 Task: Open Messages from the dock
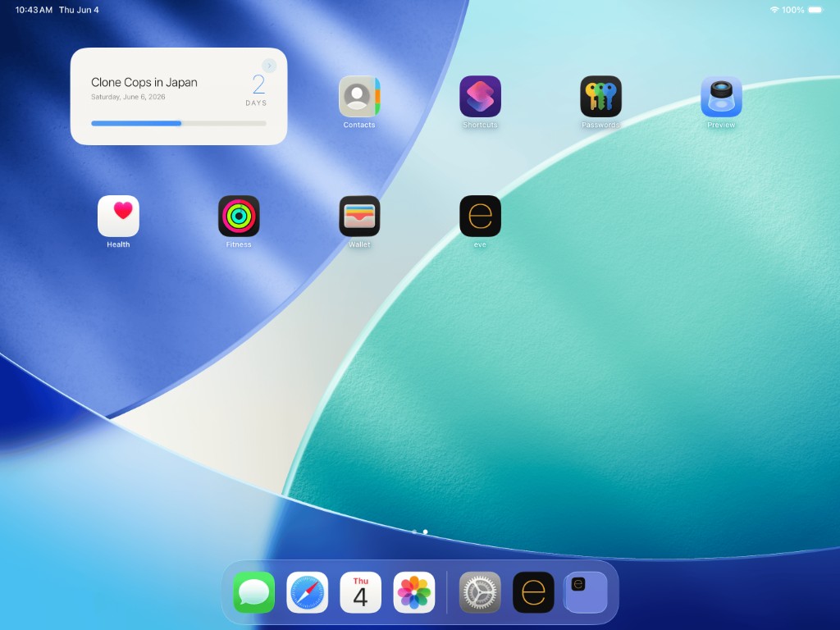tap(254, 592)
